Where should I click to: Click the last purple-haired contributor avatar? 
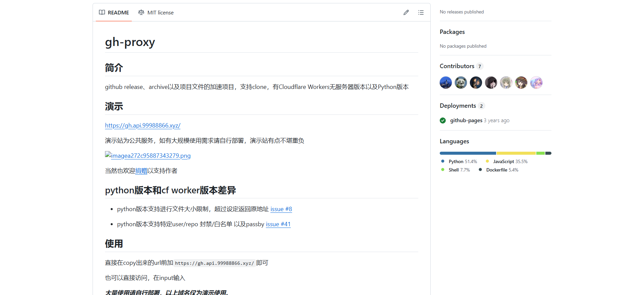pos(536,83)
